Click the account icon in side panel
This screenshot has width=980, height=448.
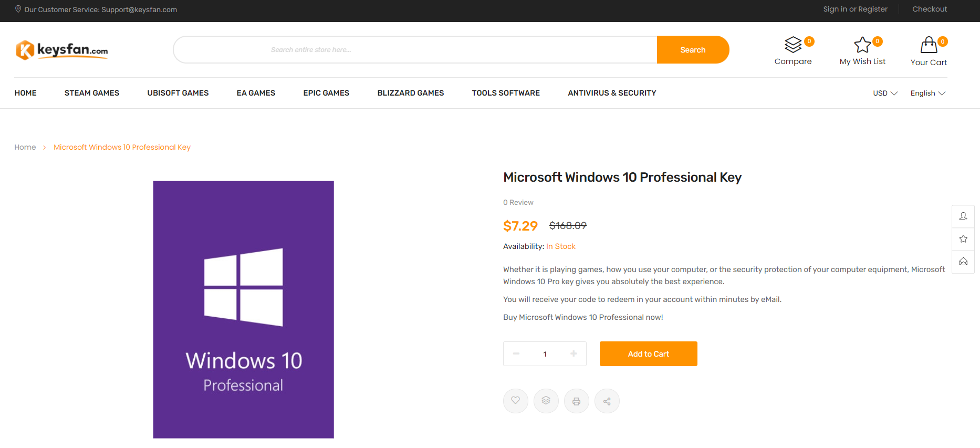[963, 216]
